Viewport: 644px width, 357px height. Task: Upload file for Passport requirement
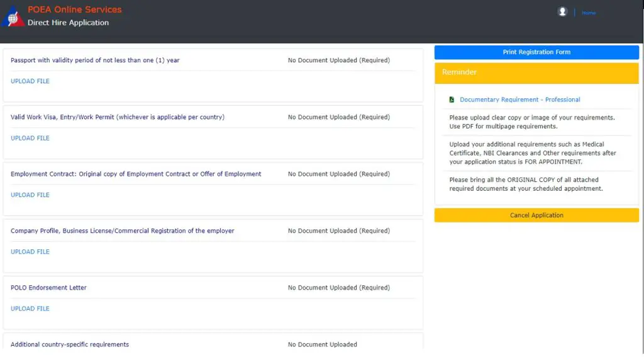click(30, 81)
